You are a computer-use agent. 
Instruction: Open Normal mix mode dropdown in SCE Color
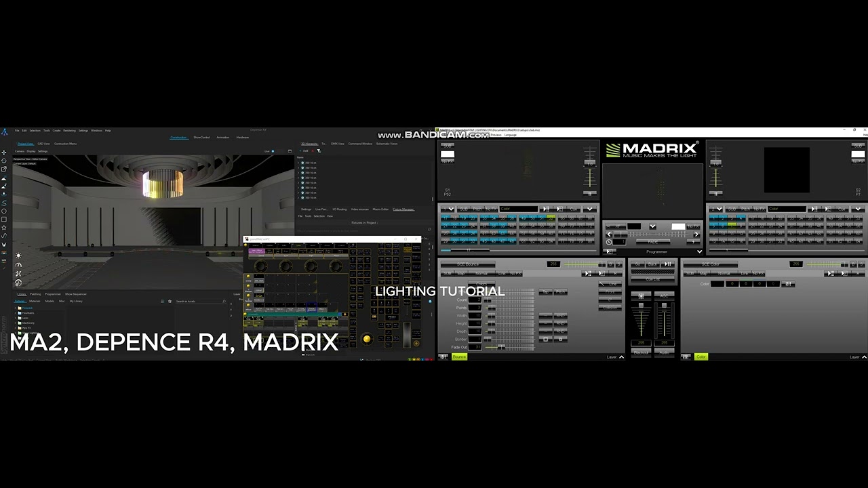[x=724, y=273]
